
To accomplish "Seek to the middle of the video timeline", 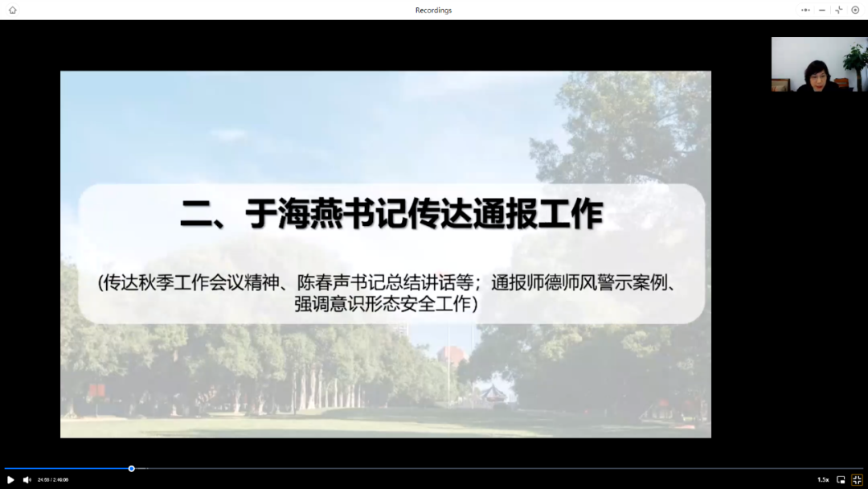I will click(x=434, y=468).
